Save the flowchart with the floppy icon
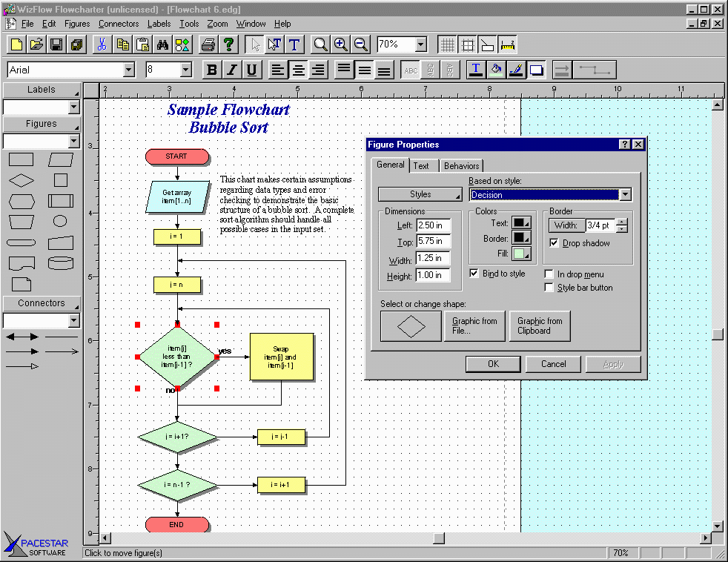The width and height of the screenshot is (728, 562). click(56, 44)
